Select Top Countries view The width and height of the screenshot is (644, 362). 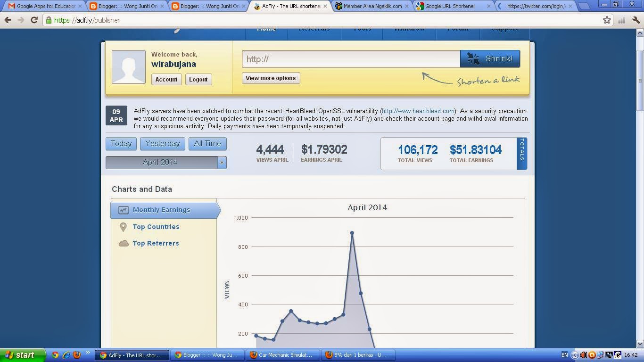[156, 227]
